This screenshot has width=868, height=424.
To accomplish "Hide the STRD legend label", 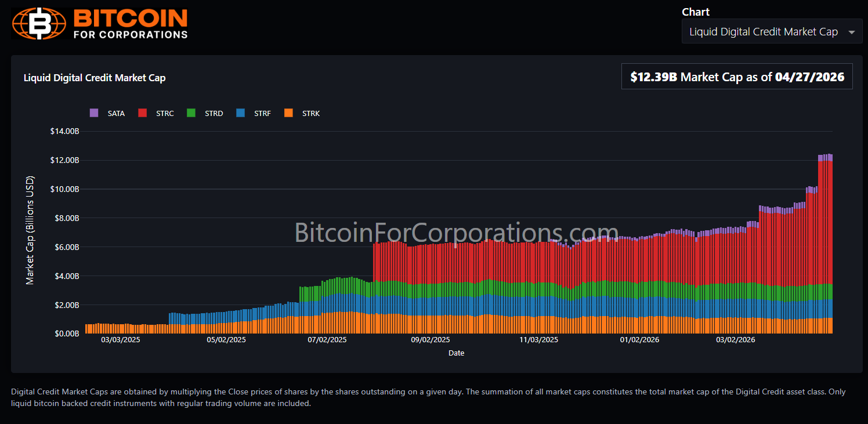I will [x=214, y=113].
